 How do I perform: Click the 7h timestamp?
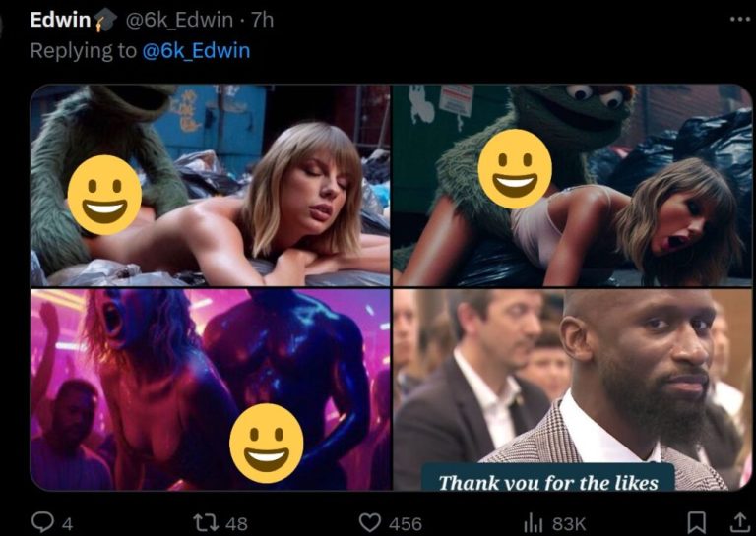tap(263, 20)
